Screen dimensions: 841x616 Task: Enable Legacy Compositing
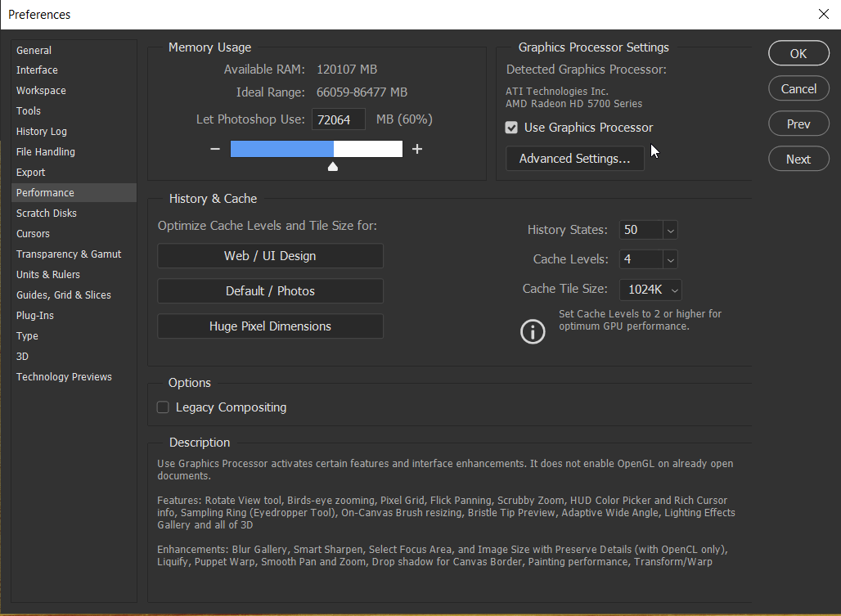[162, 407]
